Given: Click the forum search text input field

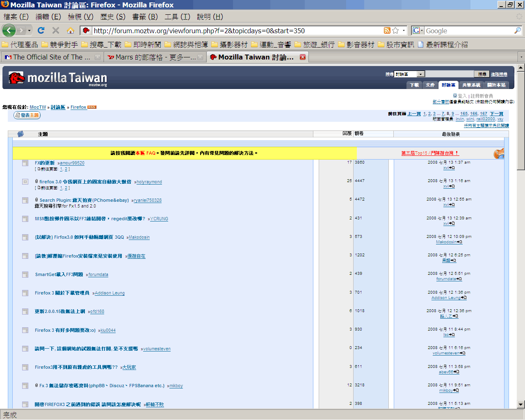Looking at the screenshot, I should [450, 74].
